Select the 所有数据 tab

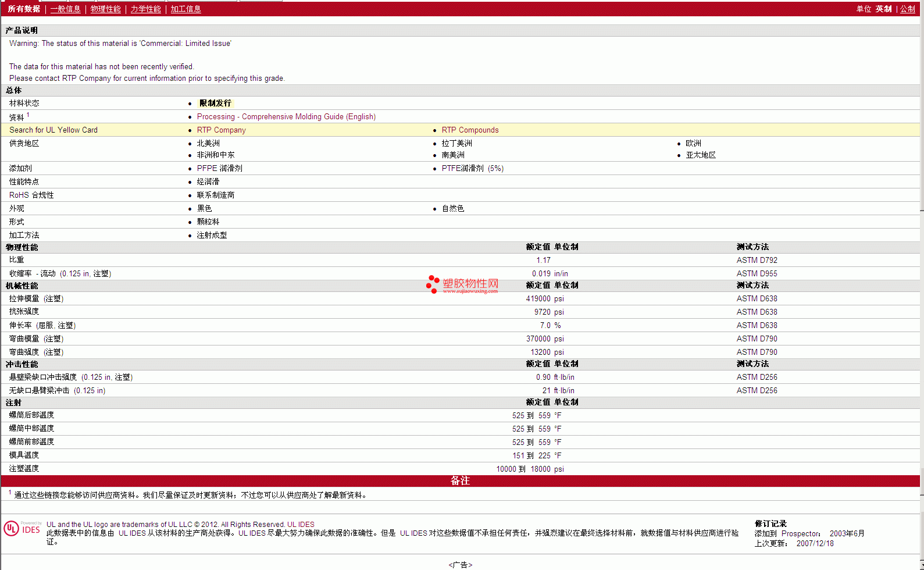(24, 9)
